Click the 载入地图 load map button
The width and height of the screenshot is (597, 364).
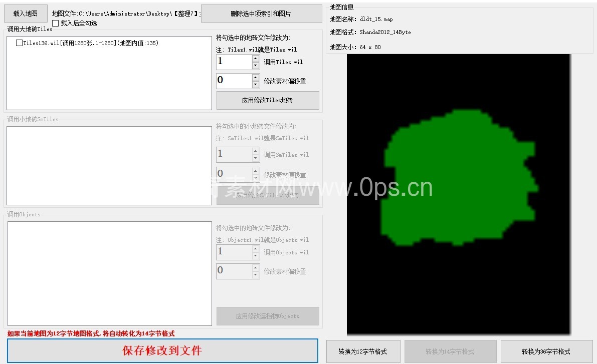pyautogui.click(x=26, y=14)
